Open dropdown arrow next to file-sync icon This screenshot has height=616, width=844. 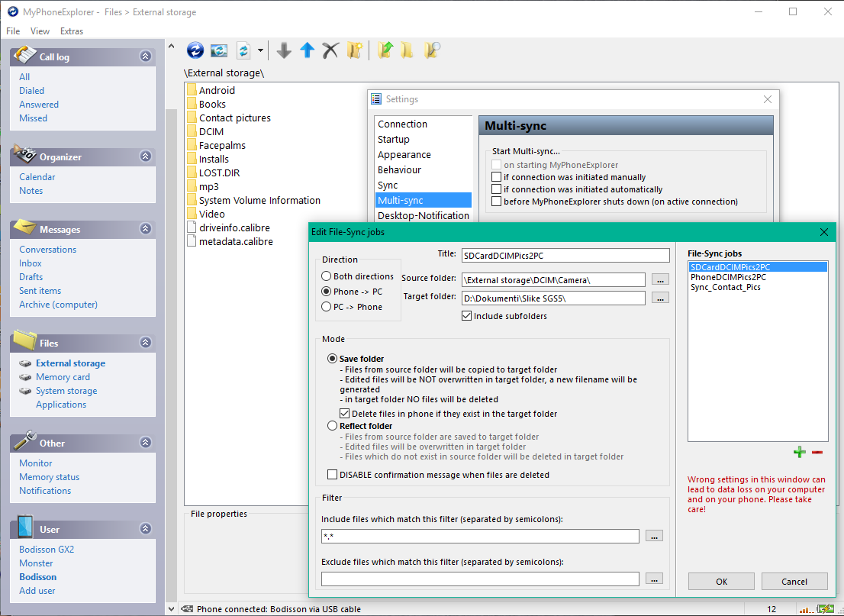coord(261,50)
